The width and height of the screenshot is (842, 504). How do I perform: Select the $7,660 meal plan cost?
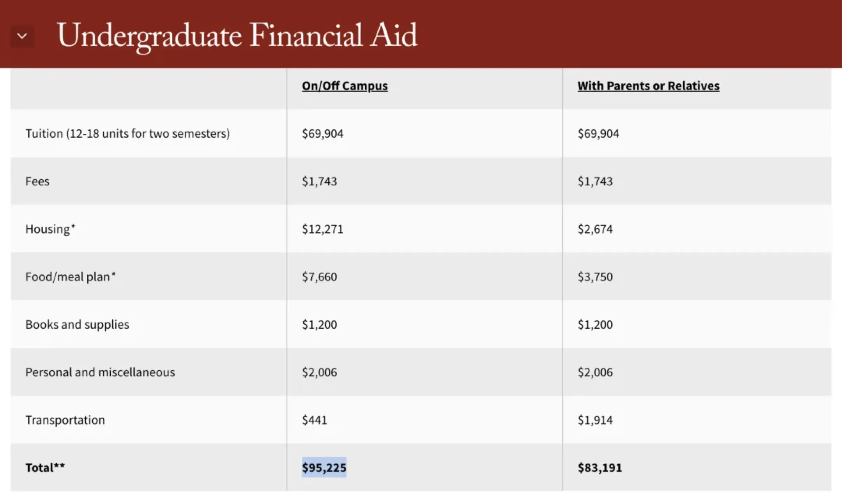click(319, 277)
